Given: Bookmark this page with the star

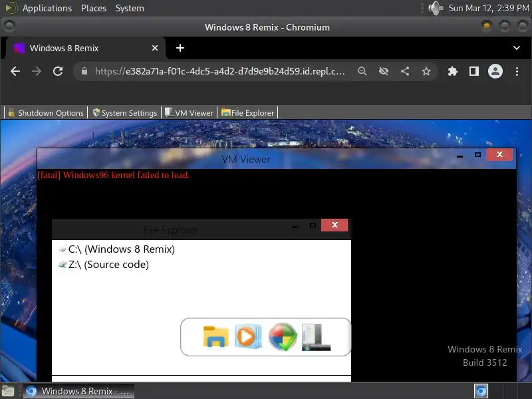Looking at the screenshot, I should [x=426, y=71].
